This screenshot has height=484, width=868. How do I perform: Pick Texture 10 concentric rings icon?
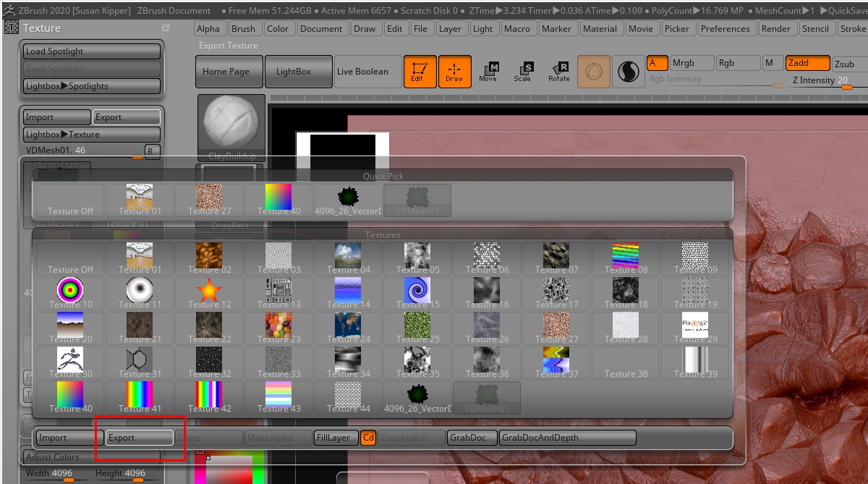(x=70, y=293)
